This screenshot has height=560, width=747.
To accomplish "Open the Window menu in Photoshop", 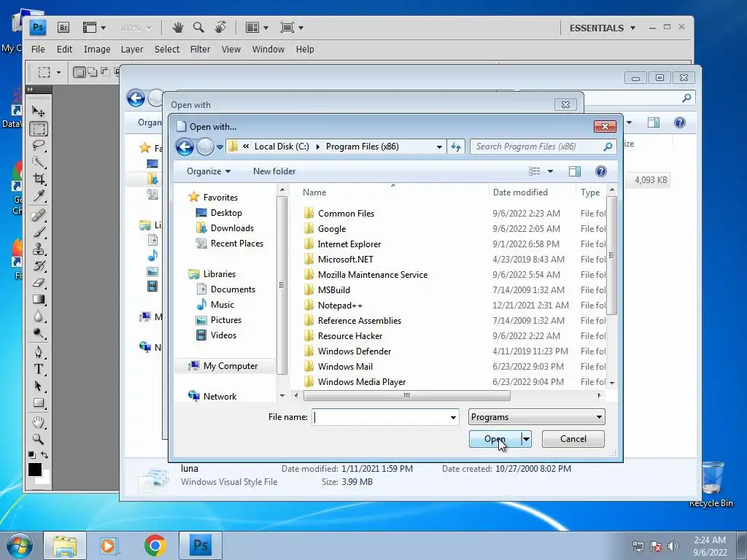I will click(268, 49).
